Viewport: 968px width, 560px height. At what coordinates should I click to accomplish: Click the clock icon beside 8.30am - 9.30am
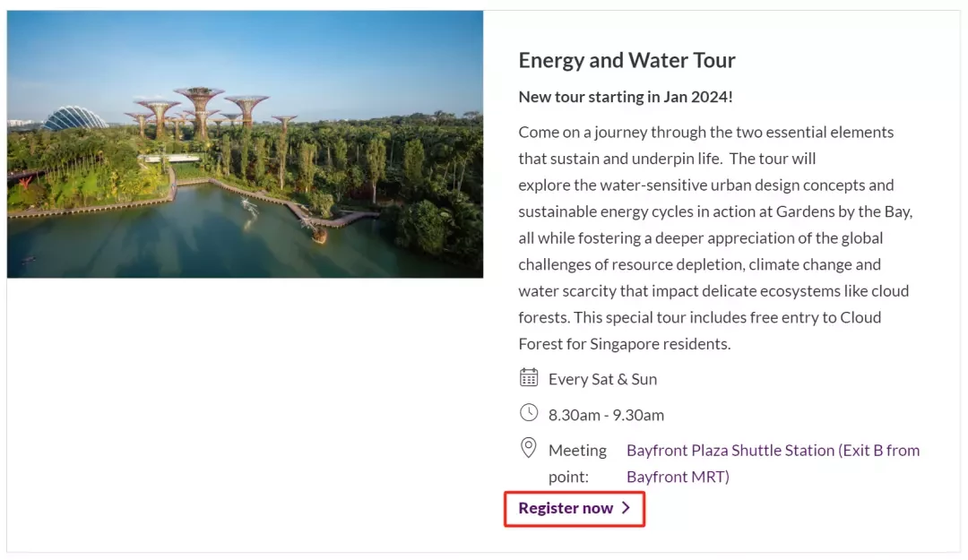529,412
